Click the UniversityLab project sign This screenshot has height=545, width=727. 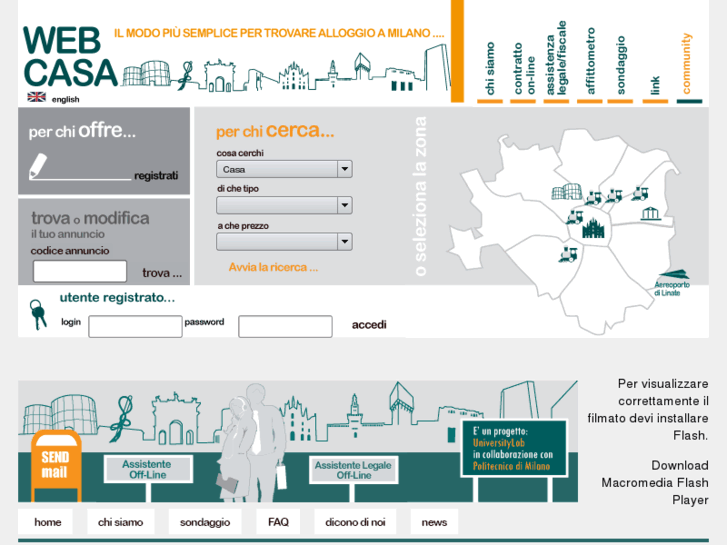[x=514, y=448]
